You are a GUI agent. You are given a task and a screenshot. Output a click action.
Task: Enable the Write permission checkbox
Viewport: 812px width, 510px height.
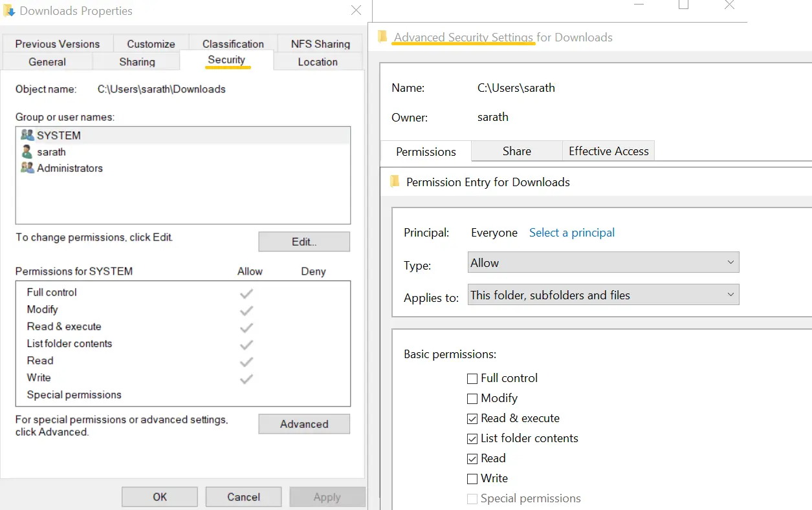(472, 478)
